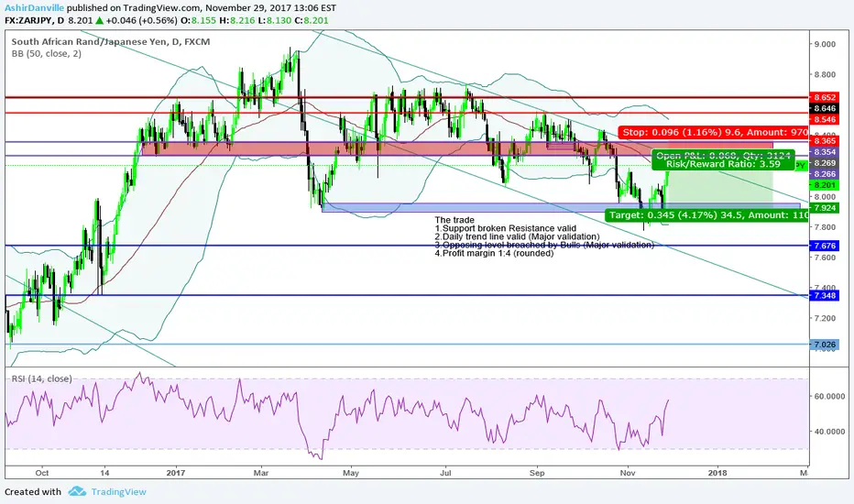Click the green up-arrow price change indicator
The height and width of the screenshot is (504, 854).
pos(100,20)
